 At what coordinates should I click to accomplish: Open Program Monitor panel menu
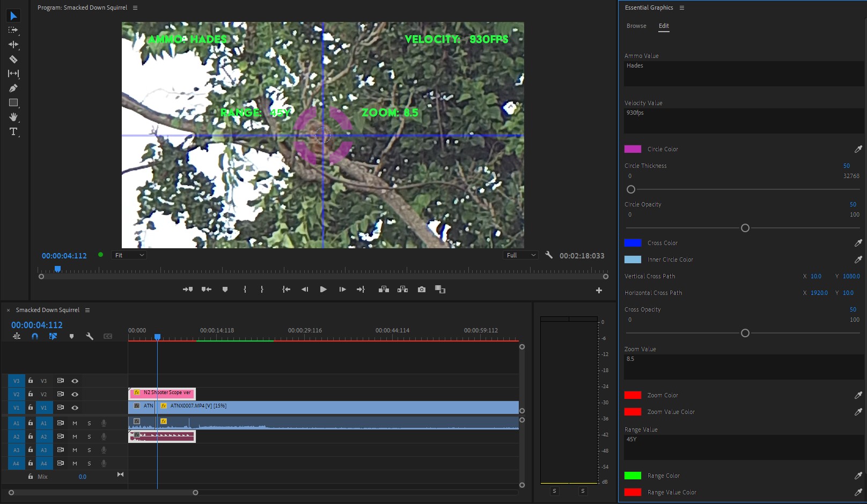point(135,8)
